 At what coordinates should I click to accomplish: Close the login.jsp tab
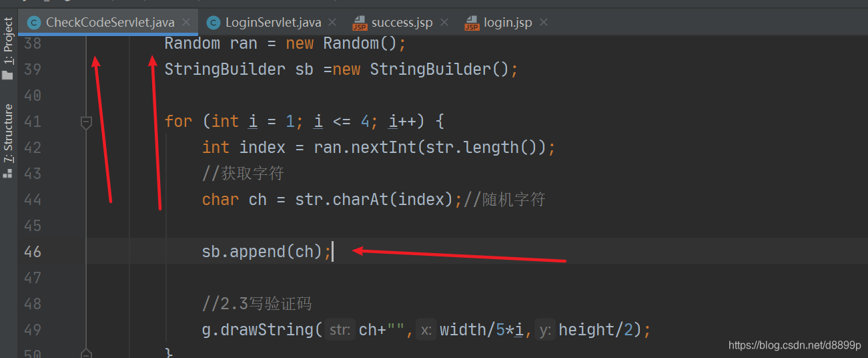point(544,23)
